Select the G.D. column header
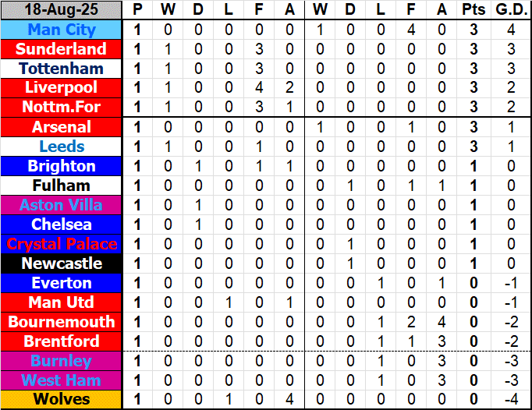 511,10
